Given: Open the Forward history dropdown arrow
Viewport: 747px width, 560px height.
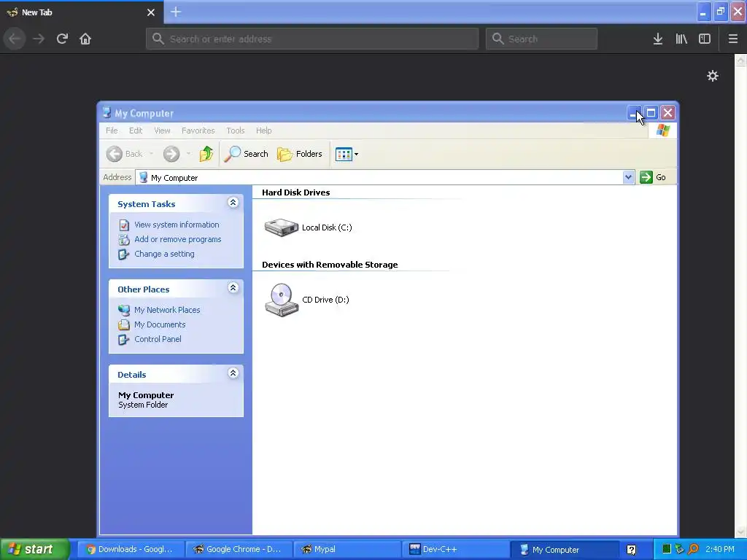Looking at the screenshot, I should click(x=189, y=154).
